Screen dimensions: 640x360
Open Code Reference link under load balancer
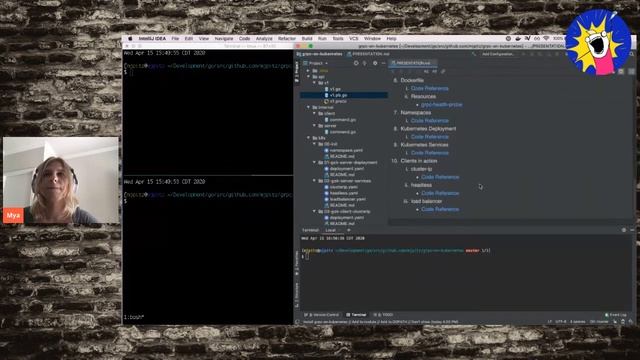coord(440,209)
